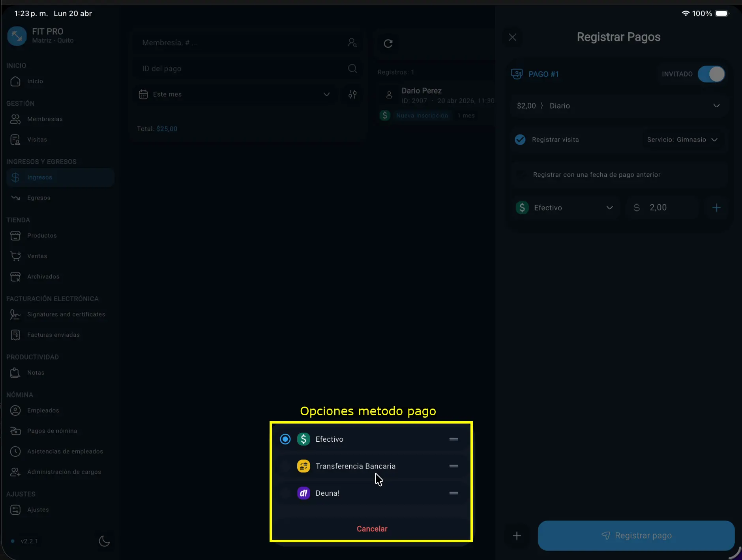Click the member search person icon
The height and width of the screenshot is (560, 742).
tap(352, 43)
